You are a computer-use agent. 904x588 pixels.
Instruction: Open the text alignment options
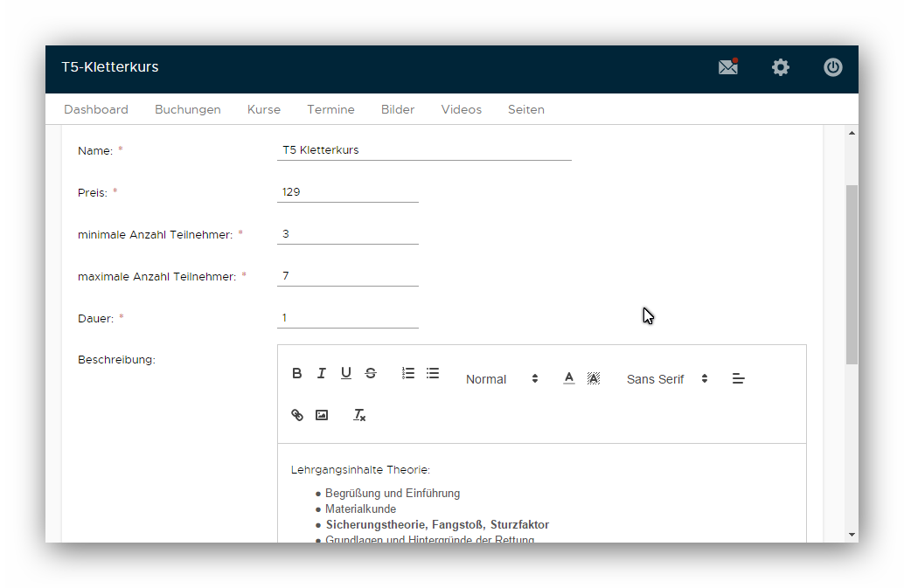pos(739,378)
